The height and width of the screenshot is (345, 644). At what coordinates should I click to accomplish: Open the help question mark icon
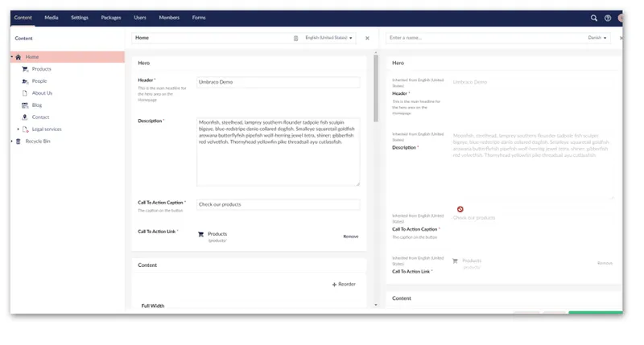(x=608, y=18)
